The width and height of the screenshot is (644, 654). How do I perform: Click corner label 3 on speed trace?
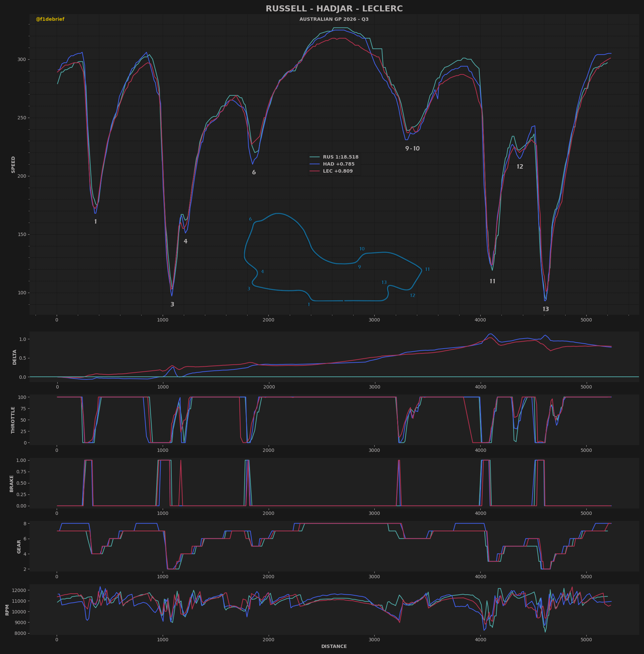click(172, 304)
